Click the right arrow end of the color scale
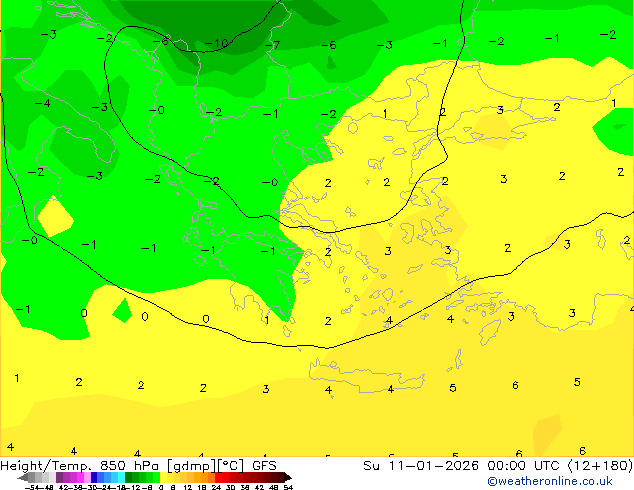Screen dimensions: 634x490 tap(287, 477)
